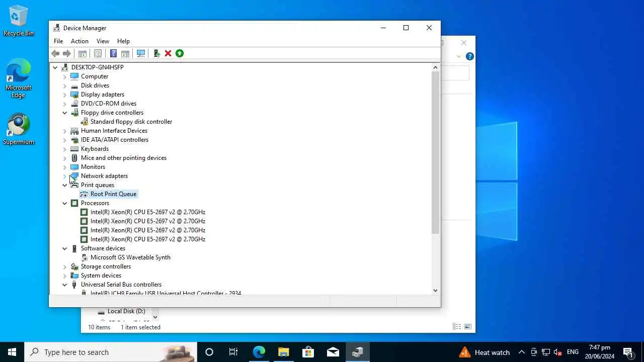Image resolution: width=644 pixels, height=362 pixels.
Task: Collapse the Print queues category
Action: point(64,185)
